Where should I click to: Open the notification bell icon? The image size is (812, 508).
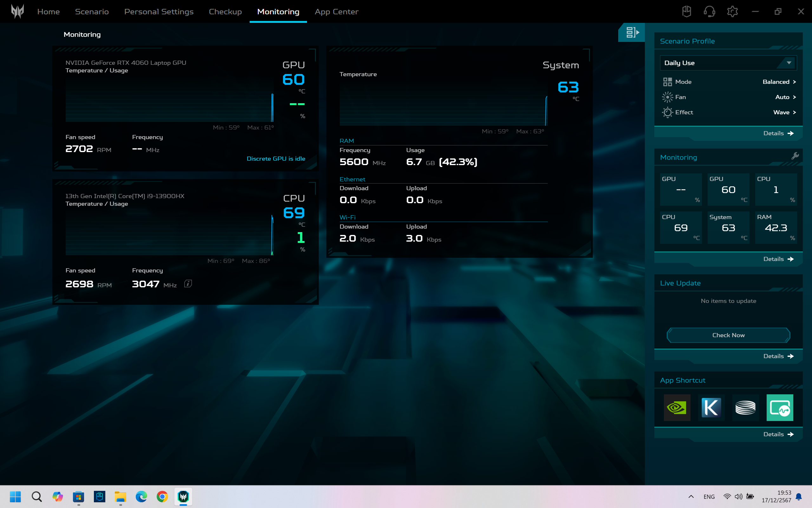click(x=799, y=497)
